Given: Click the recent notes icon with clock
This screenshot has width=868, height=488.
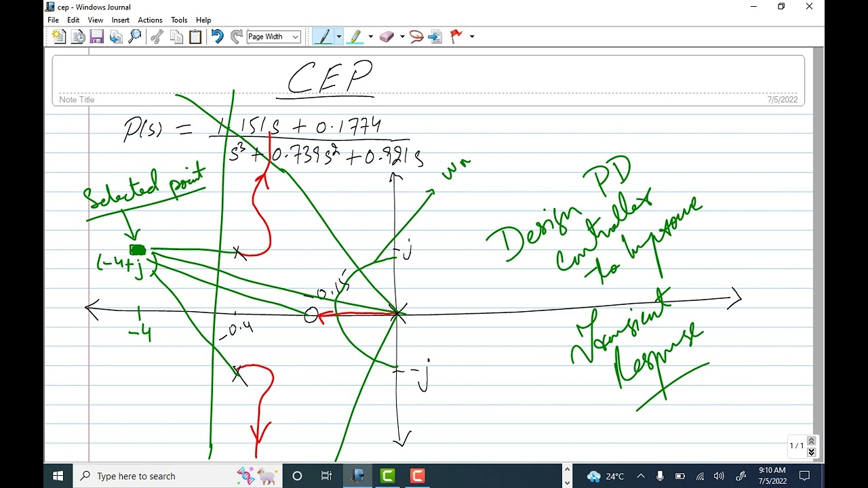Looking at the screenshot, I should pos(78,37).
